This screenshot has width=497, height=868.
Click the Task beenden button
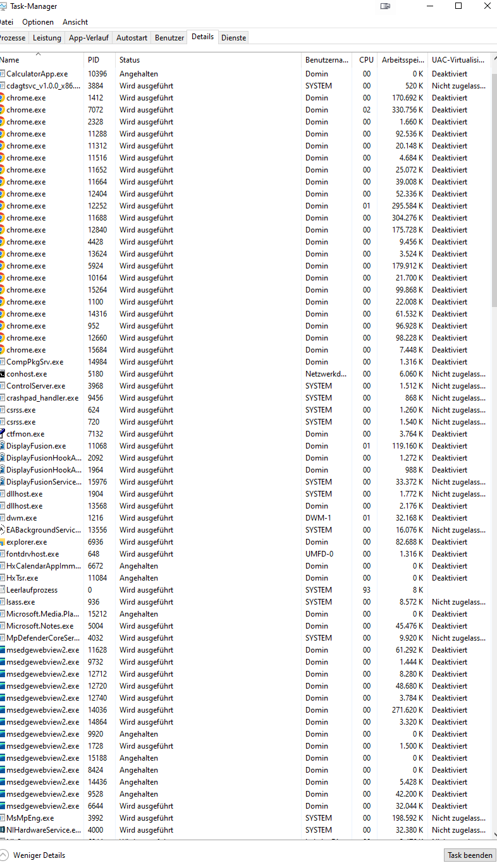point(470,855)
